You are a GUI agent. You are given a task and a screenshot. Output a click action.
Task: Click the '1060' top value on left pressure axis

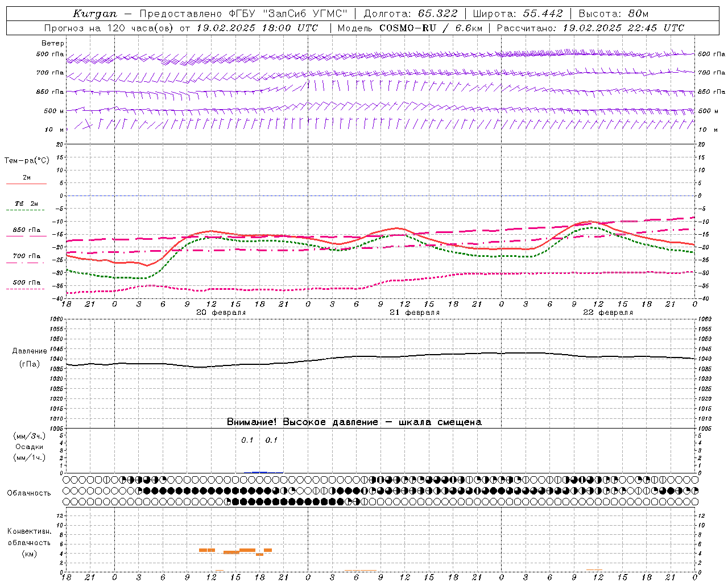(x=57, y=319)
